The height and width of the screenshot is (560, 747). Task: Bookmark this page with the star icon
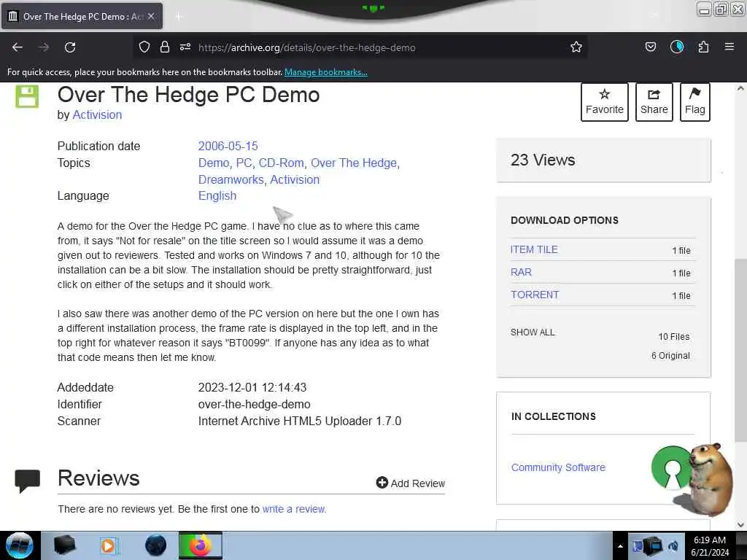click(576, 47)
